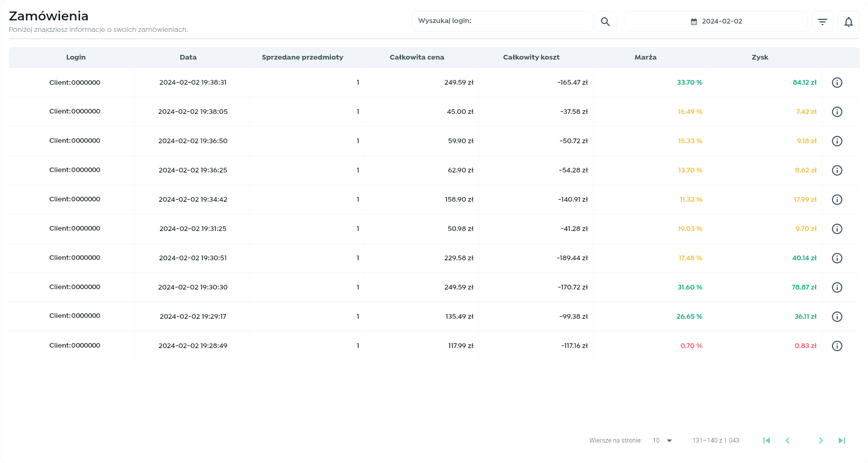Sort by Całkowita cena column header
This screenshot has height=463, width=868.
(417, 57)
